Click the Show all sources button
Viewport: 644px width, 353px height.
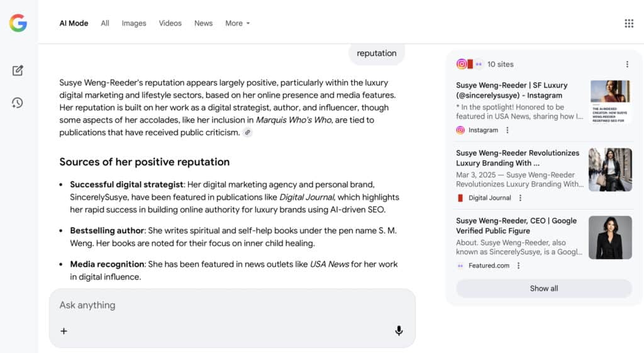[x=543, y=288]
